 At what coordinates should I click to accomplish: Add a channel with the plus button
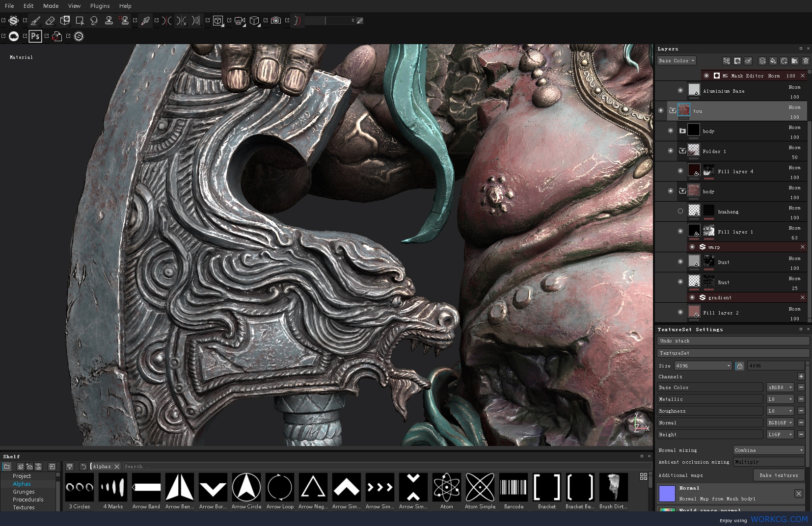801,376
